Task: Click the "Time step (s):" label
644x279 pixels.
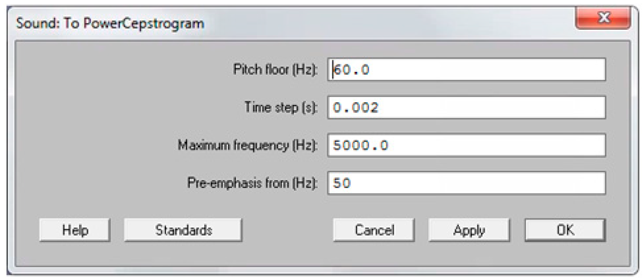Action: [x=281, y=107]
